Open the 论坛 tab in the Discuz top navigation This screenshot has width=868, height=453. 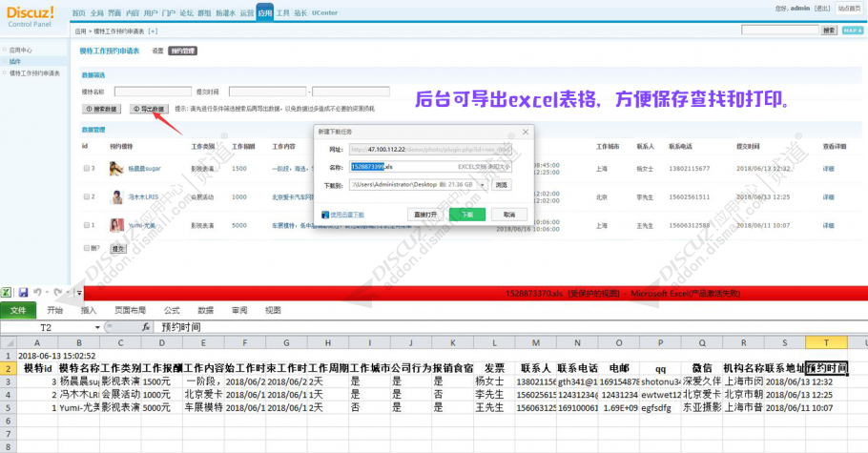187,12
